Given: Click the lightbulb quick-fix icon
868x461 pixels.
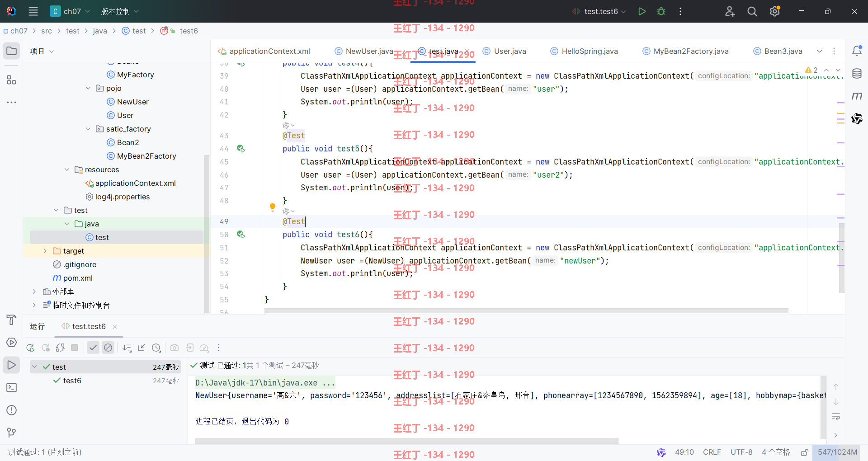Looking at the screenshot, I should click(273, 207).
